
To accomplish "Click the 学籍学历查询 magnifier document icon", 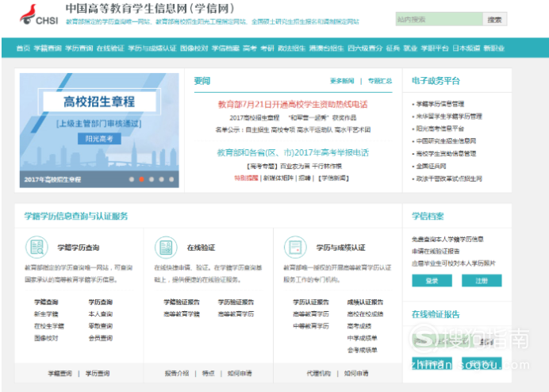I will pos(36,248).
